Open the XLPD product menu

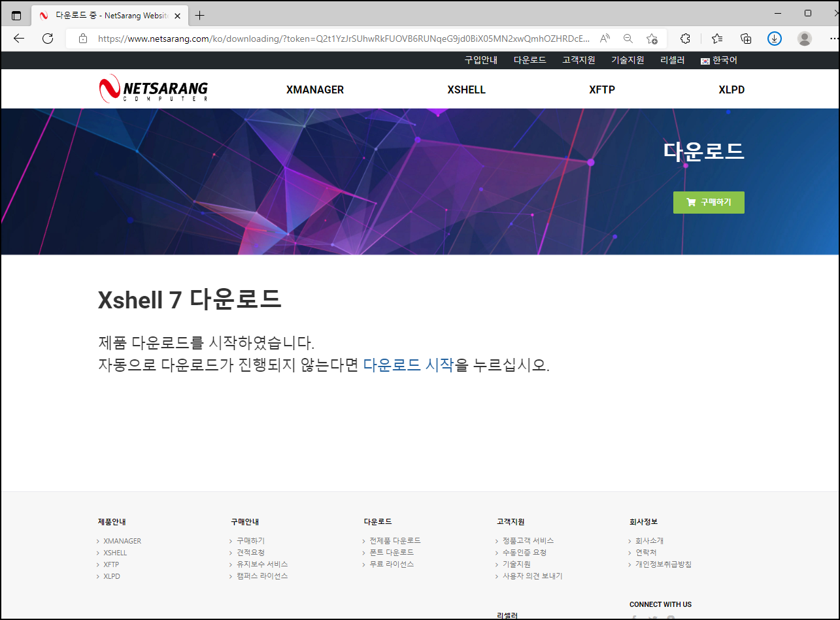(731, 90)
